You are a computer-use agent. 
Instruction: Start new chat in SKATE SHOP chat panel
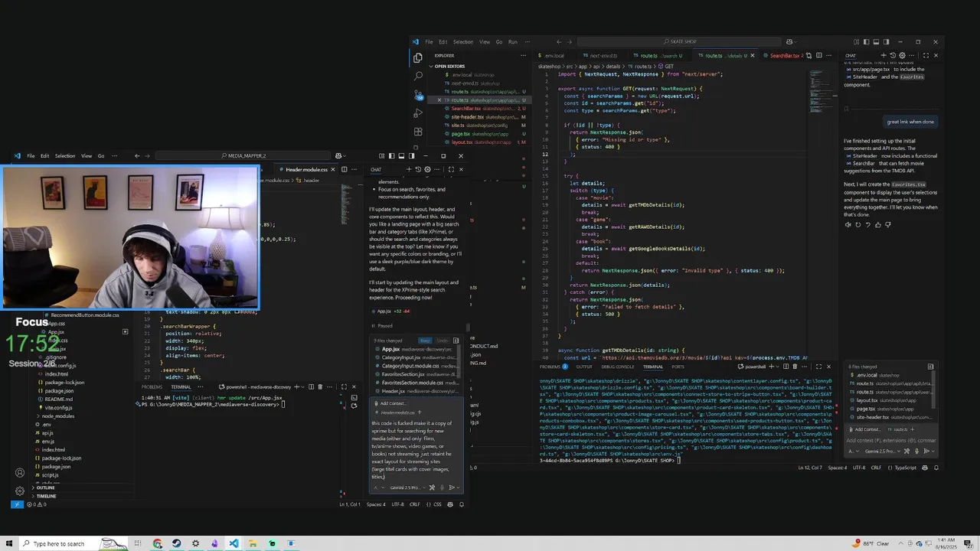tap(884, 55)
